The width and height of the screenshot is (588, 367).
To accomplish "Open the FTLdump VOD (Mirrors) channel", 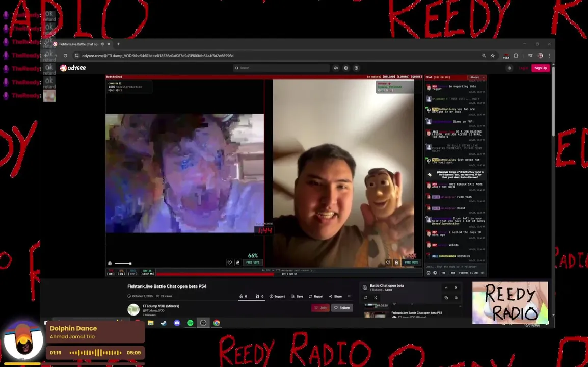I will (x=161, y=306).
